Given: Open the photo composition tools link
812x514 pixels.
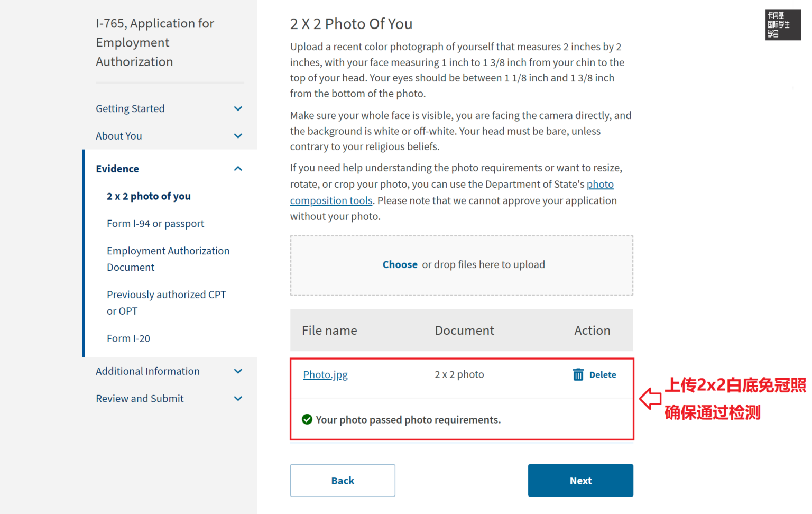Looking at the screenshot, I should click(x=331, y=201).
